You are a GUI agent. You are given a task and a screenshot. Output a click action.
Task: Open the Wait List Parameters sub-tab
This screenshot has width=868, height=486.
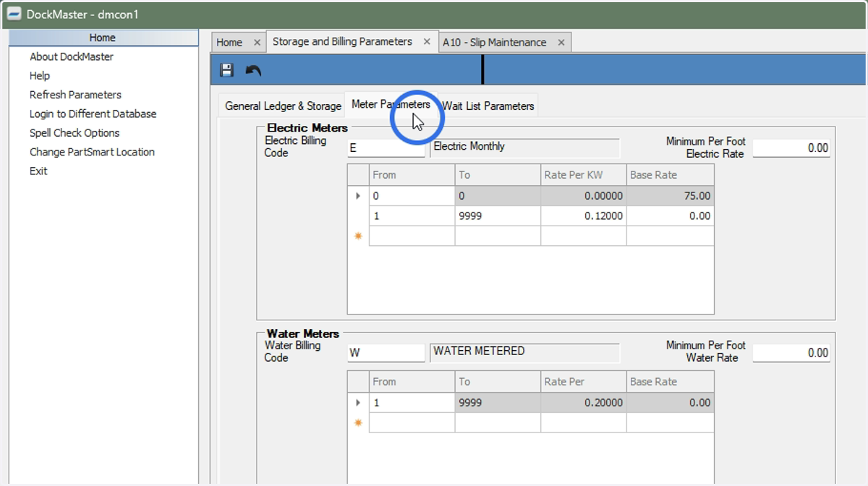[488, 106]
